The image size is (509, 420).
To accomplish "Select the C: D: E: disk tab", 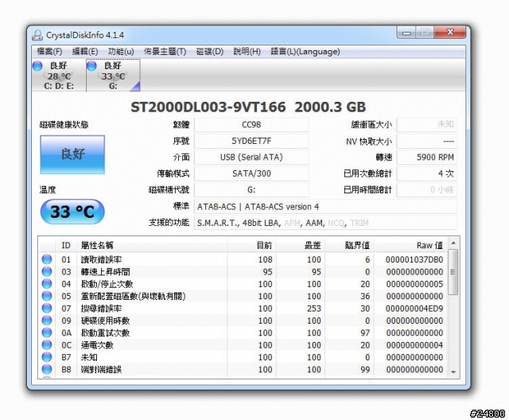I will click(58, 76).
